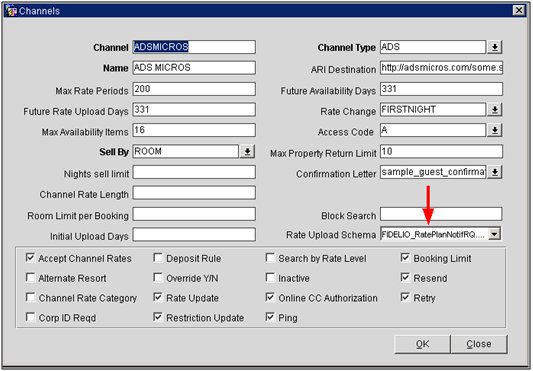Toggle the Rate Update checkbox

tap(158, 297)
